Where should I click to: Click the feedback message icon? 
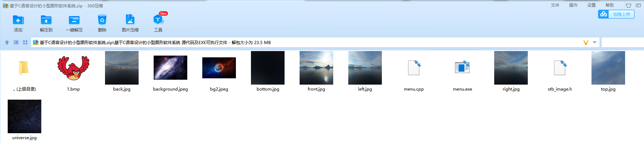(638, 5)
